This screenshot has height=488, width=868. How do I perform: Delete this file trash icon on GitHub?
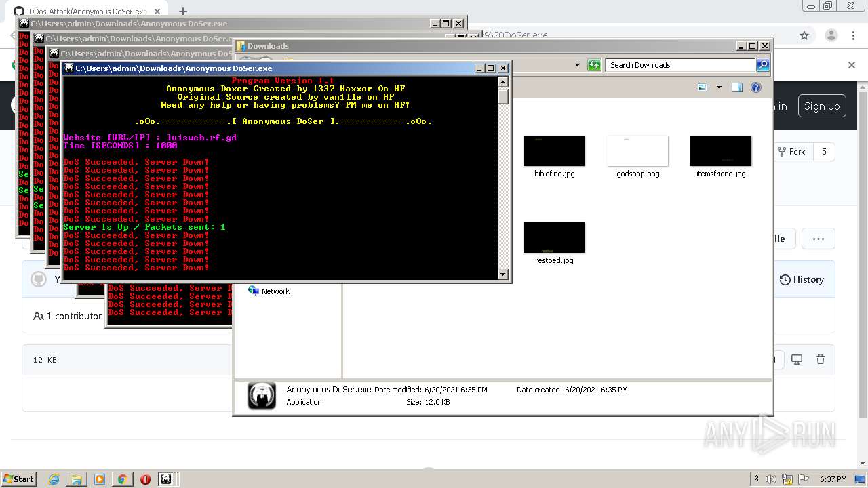(820, 360)
